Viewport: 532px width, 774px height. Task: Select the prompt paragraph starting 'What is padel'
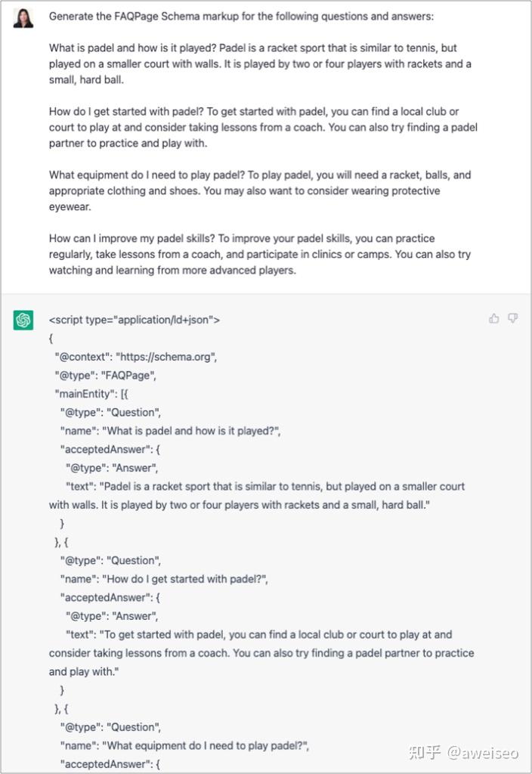pyautogui.click(x=260, y=63)
